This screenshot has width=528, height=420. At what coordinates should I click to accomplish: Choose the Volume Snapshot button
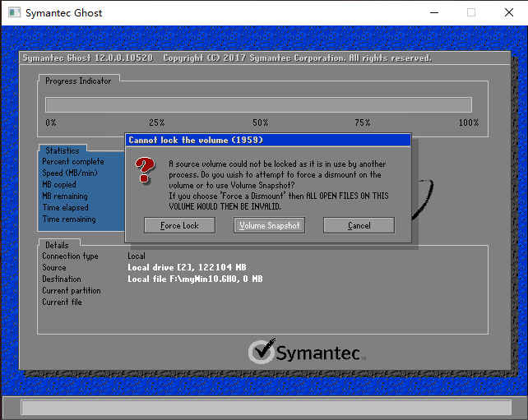click(x=269, y=225)
